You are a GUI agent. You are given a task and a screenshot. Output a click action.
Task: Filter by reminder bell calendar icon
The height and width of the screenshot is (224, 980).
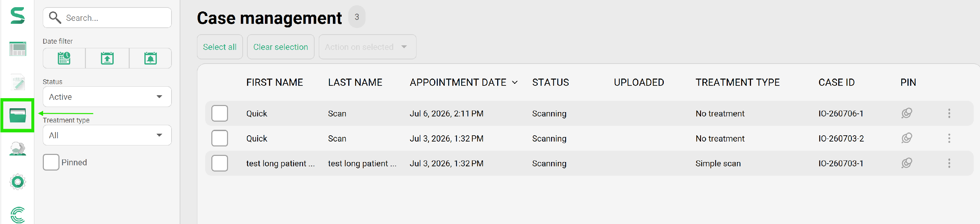pyautogui.click(x=151, y=58)
